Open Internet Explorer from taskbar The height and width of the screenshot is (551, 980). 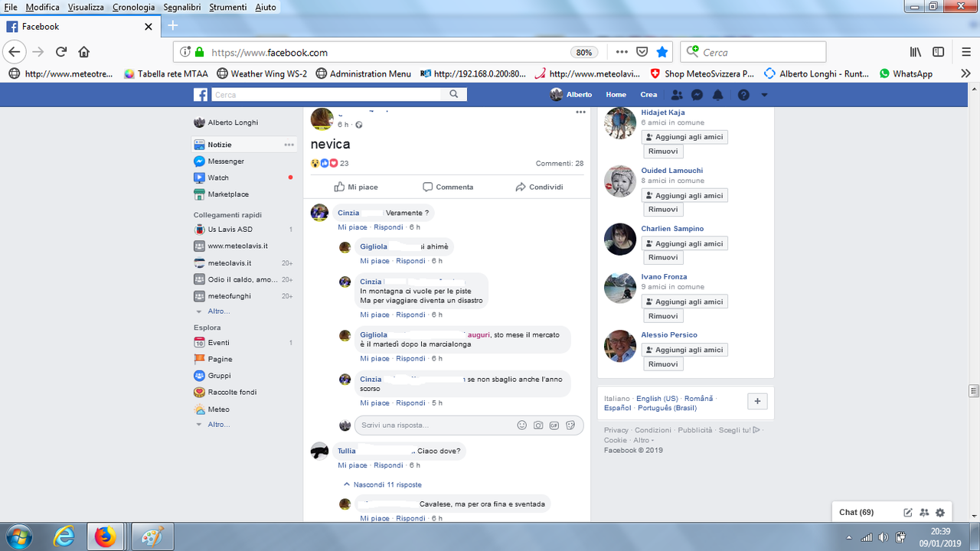64,537
